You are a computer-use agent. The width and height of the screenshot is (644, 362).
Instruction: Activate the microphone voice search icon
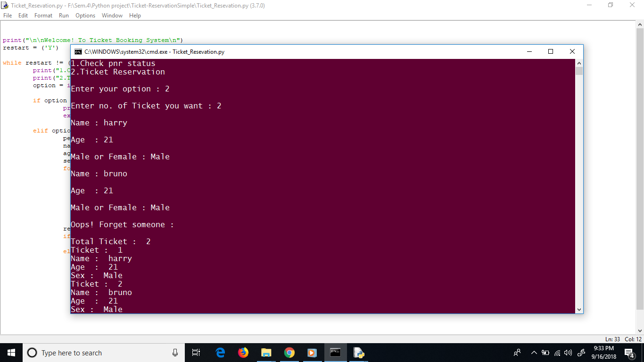(175, 353)
